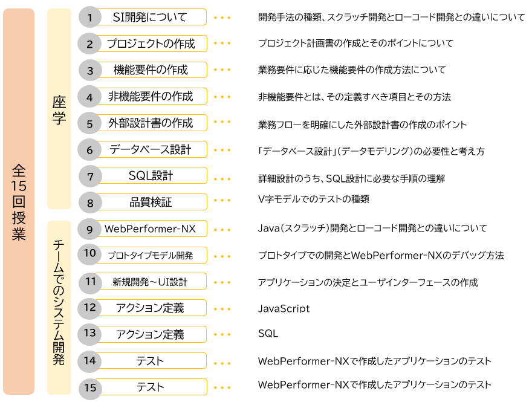Click the 座学 section panel
Image resolution: width=532 pixels, height=405 pixels.
pyautogui.click(x=59, y=109)
